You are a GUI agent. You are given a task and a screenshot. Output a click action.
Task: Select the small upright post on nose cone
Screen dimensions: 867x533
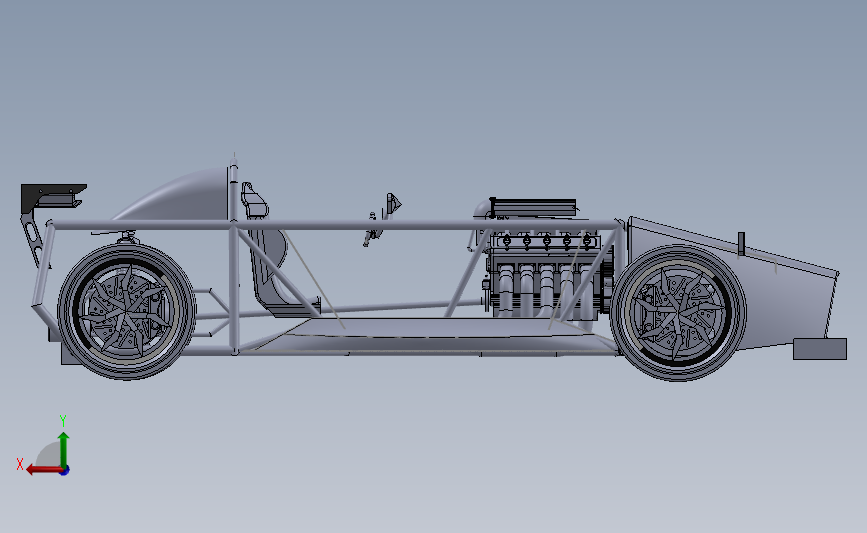coord(741,244)
